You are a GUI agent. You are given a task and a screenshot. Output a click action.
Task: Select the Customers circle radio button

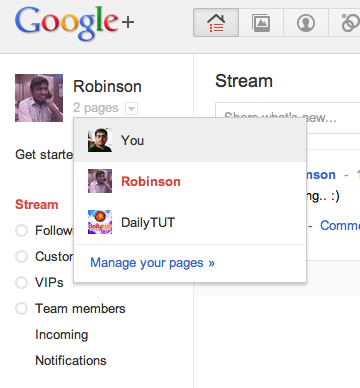click(21, 256)
